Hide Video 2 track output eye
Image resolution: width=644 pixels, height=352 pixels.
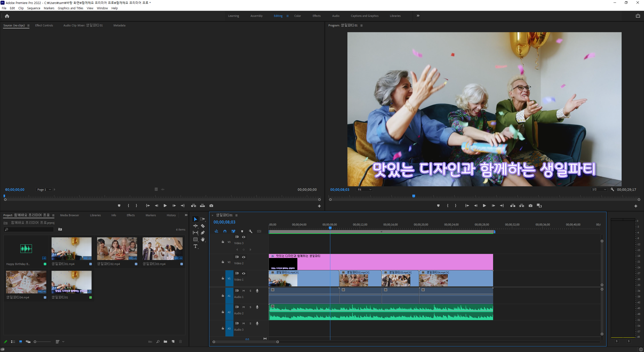[x=244, y=257]
